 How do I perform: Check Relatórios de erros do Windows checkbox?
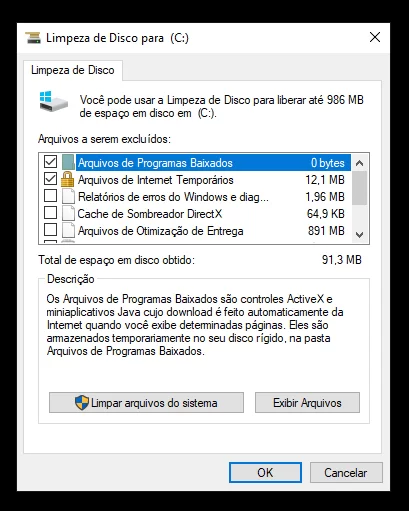click(50, 196)
